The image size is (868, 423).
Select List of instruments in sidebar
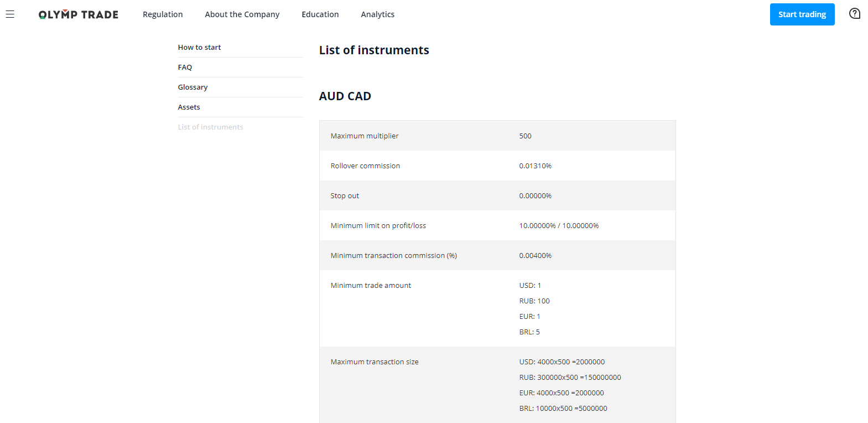(210, 127)
